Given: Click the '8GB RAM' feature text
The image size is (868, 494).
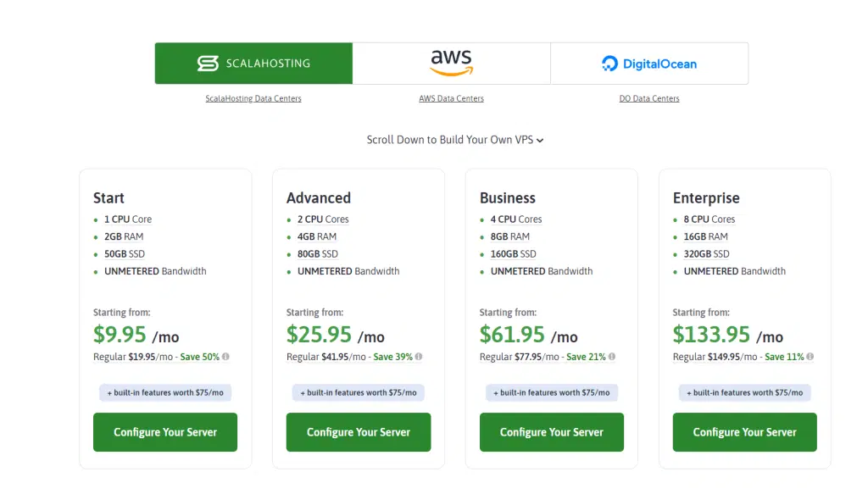Looking at the screenshot, I should (510, 236).
